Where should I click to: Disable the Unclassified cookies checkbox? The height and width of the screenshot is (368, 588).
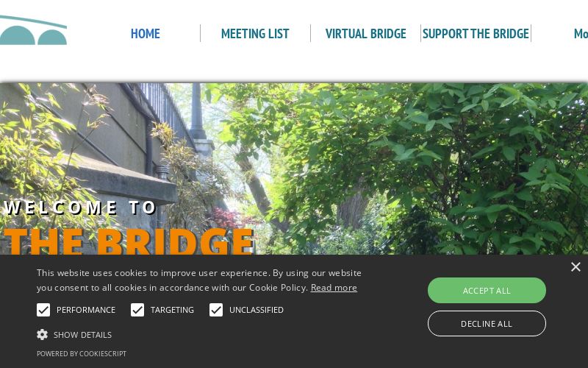[x=216, y=310]
